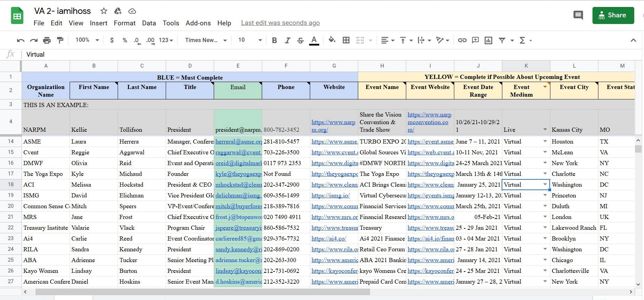Viewport: 644px width, 300px height.
Task: Open the Times New Roman font dropdown
Action: [206, 40]
